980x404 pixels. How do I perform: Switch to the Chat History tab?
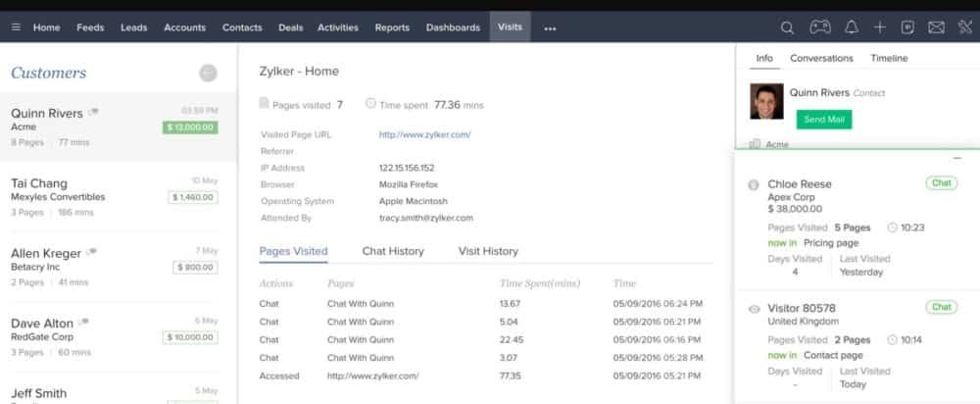[393, 251]
